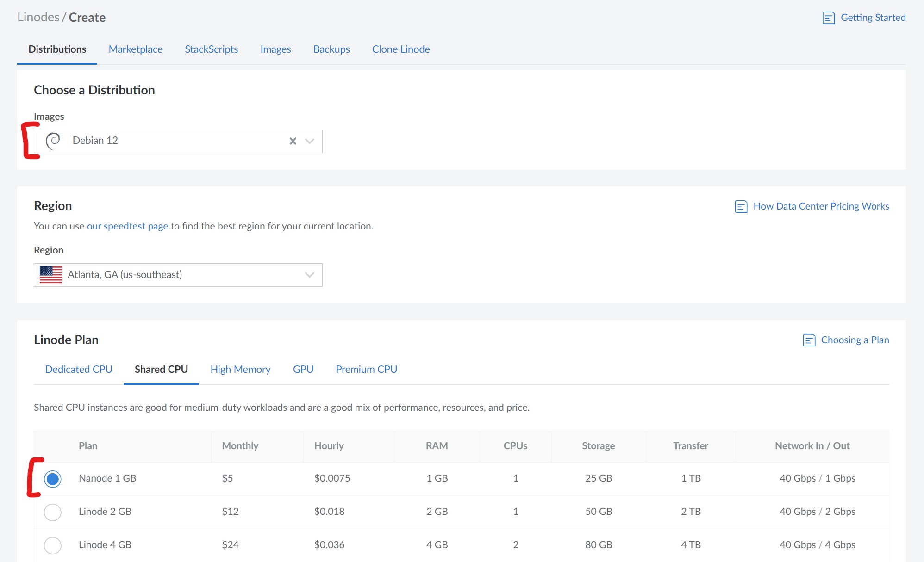Switch to the High Memory plan tab
Viewport: 924px width, 562px height.
pyautogui.click(x=240, y=369)
